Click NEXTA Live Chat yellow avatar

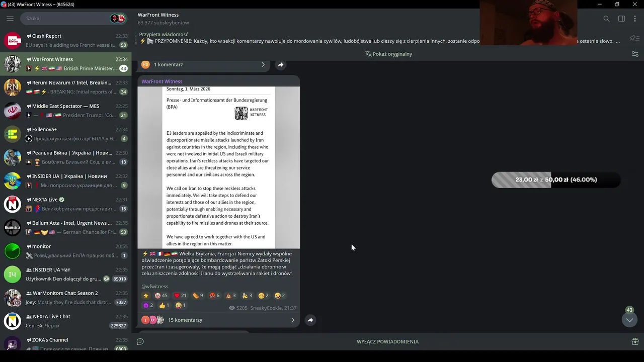pos(13,321)
